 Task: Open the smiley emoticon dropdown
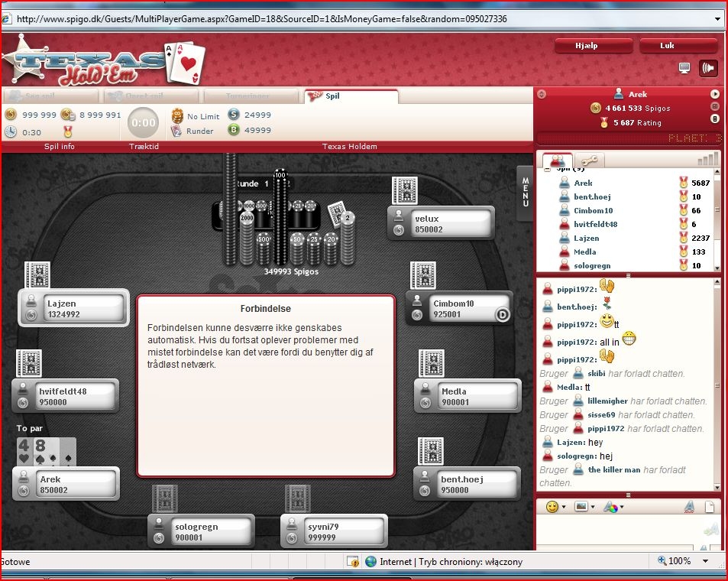pos(553,507)
